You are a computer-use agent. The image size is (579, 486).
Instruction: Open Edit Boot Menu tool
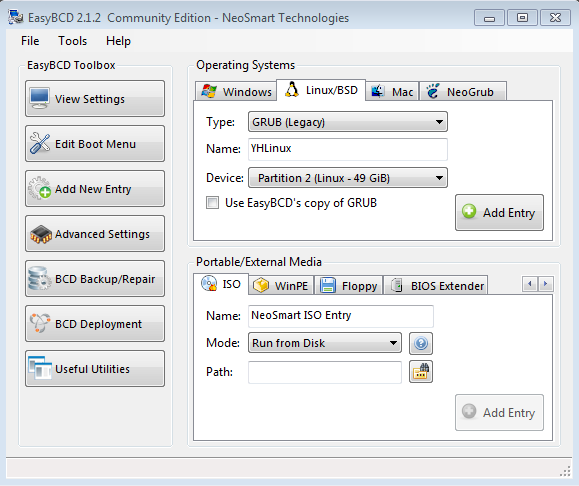tap(95, 144)
